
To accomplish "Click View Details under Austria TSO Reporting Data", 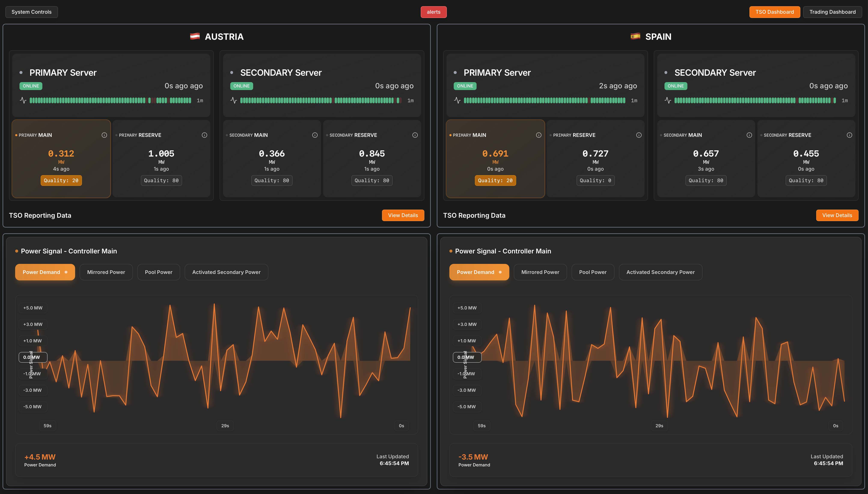I will pos(403,215).
